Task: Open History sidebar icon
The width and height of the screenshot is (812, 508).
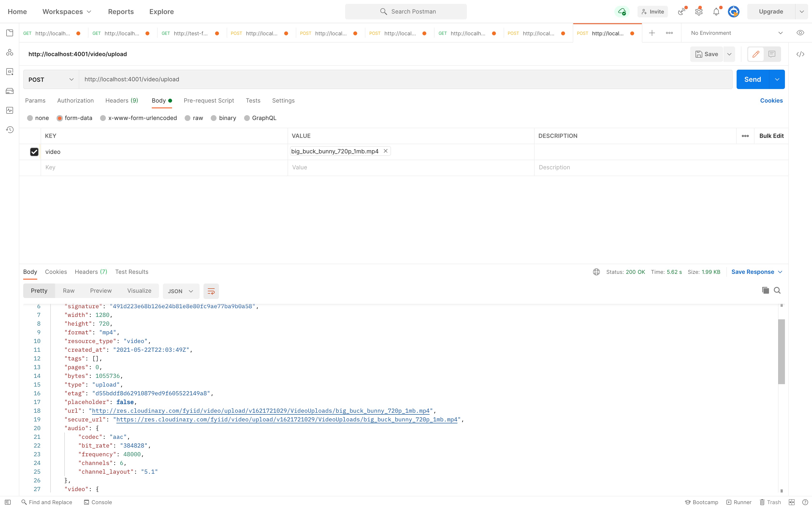Action: 10,130
